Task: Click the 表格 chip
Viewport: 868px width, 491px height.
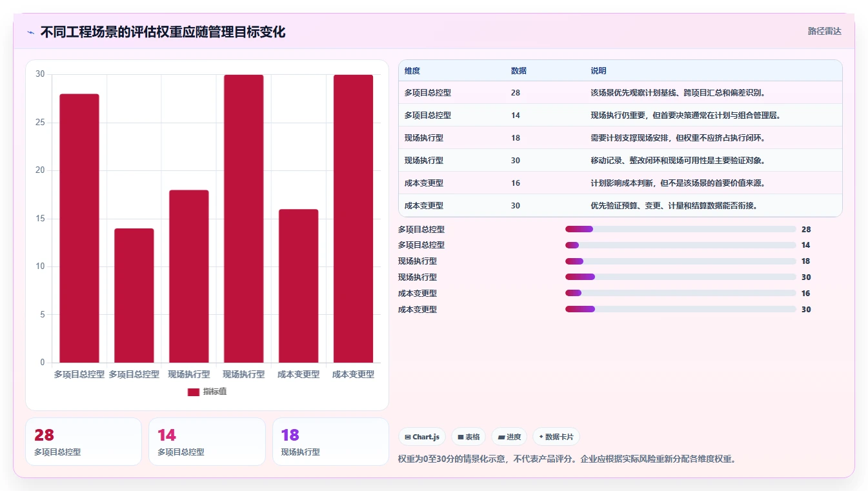Action: pyautogui.click(x=469, y=437)
